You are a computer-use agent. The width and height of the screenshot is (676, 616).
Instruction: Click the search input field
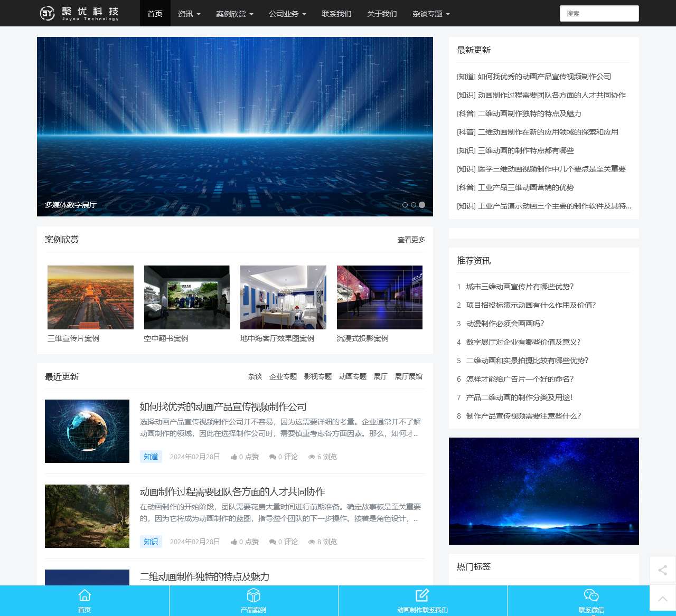point(599,13)
